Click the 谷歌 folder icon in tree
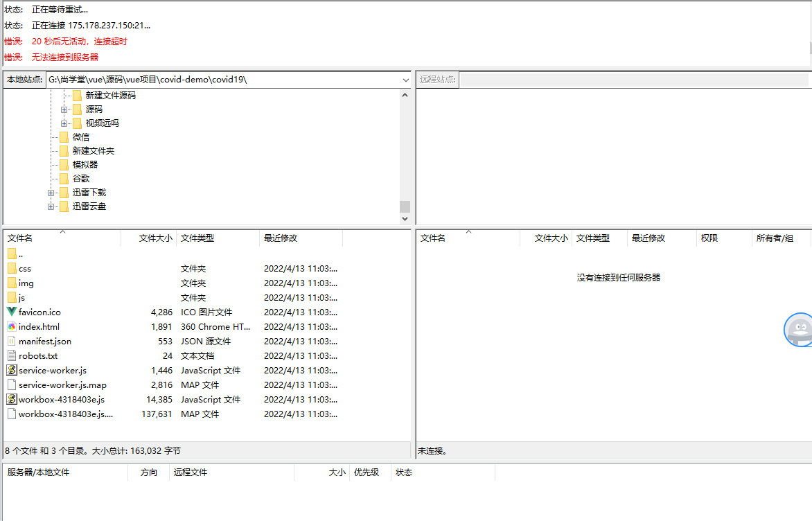 pos(64,178)
